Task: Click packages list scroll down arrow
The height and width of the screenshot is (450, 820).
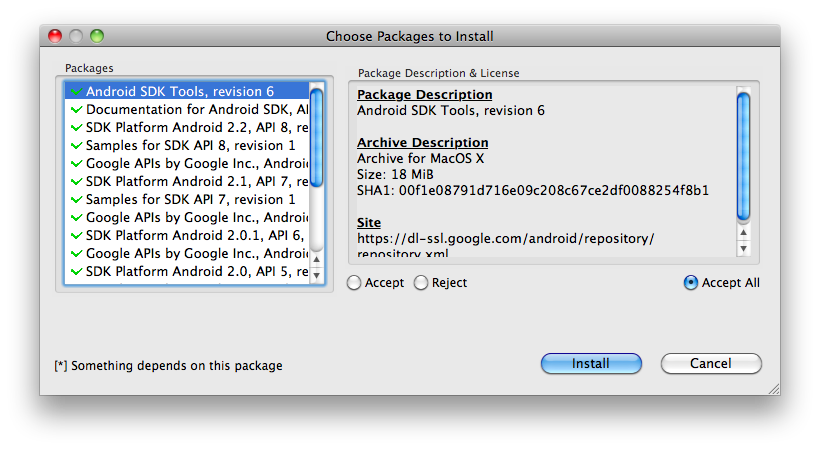Action: 317,274
